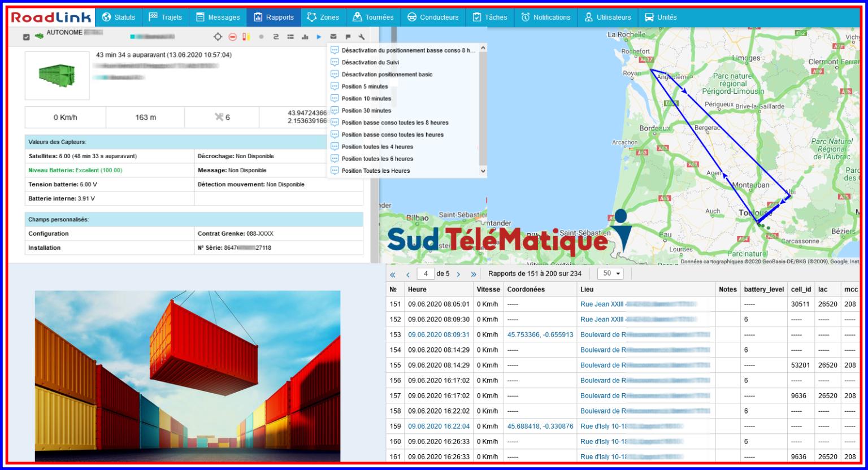Click the command list scroll-up arrow
Viewport: 868px width, 470px height.
coord(483,49)
